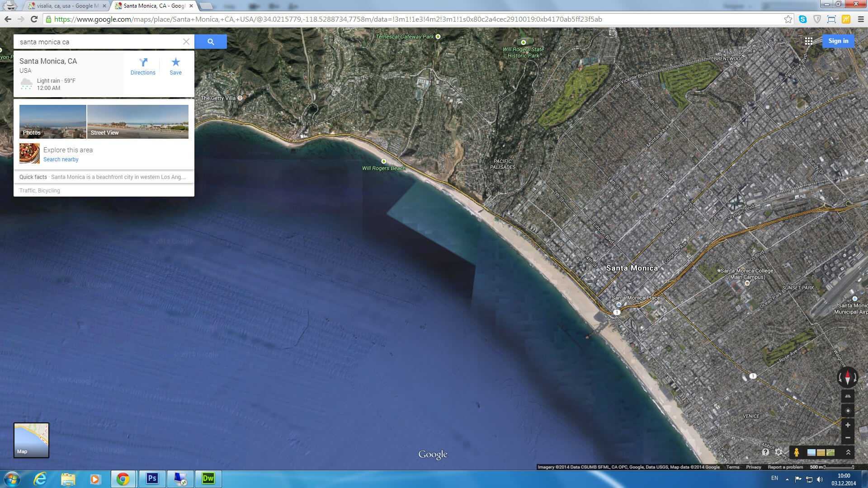
Task: Toggle tilt view button below compass
Action: point(848,396)
